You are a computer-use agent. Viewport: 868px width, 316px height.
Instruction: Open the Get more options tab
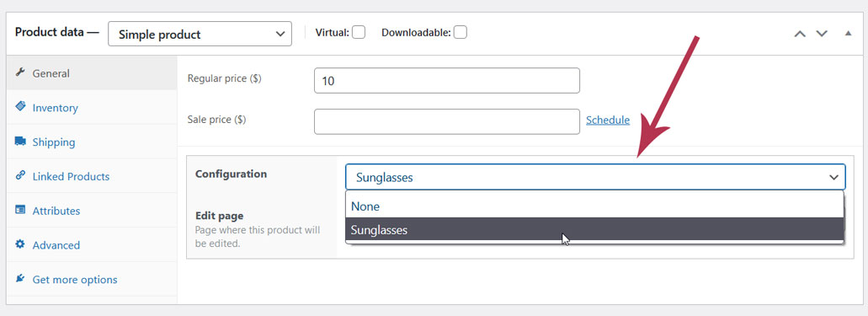click(92, 280)
